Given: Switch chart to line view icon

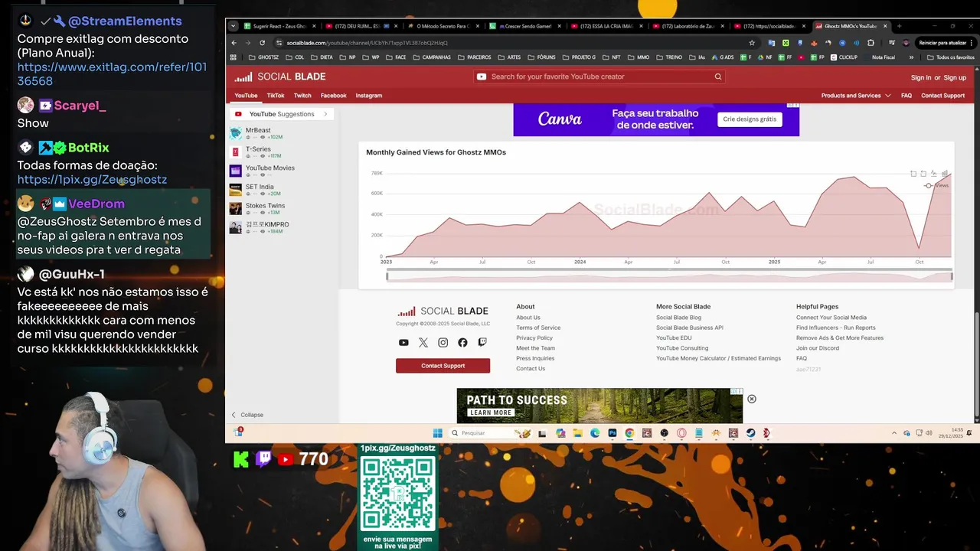Looking at the screenshot, I should (933, 174).
